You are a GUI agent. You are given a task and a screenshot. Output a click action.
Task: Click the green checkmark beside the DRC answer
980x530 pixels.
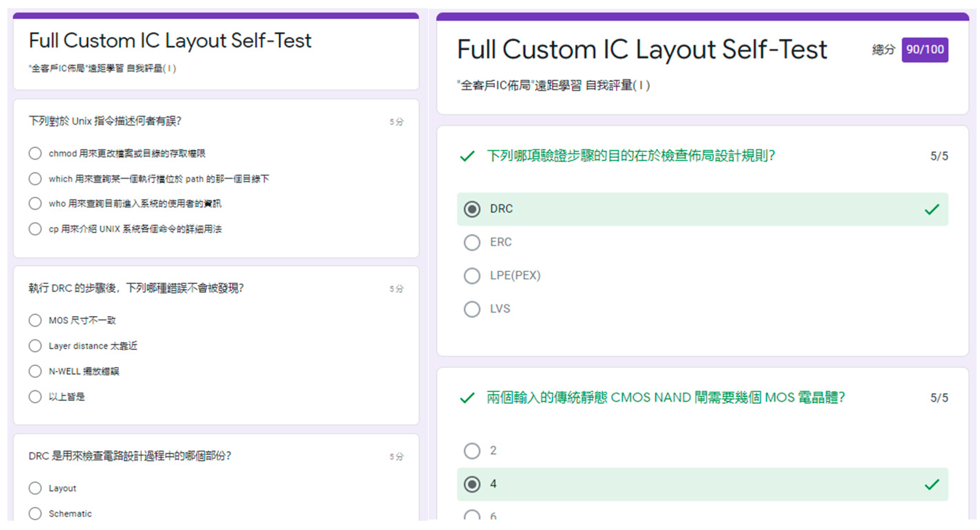932,209
